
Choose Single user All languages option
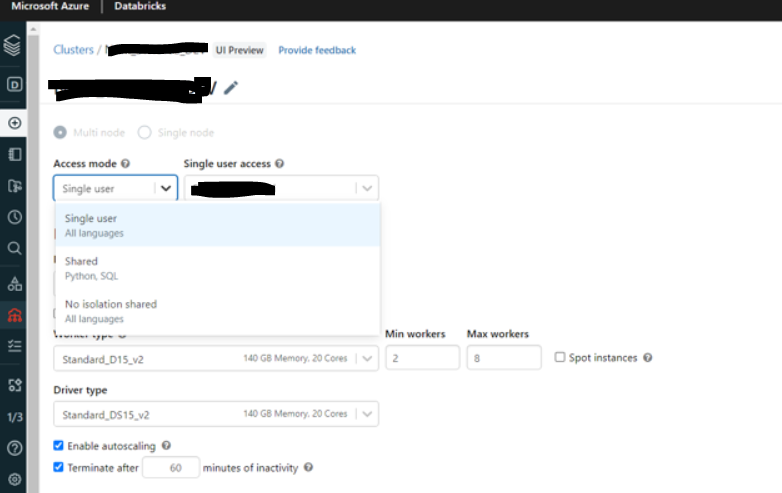(x=218, y=225)
